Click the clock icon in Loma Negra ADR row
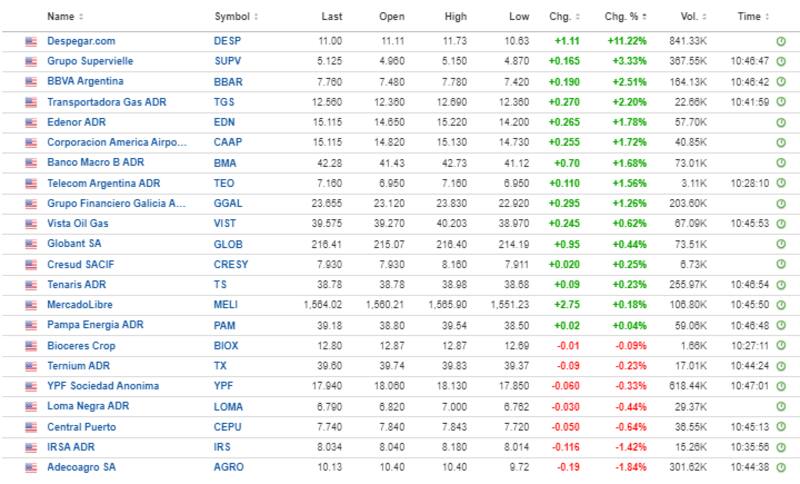Image resolution: width=800 pixels, height=484 pixels. pyautogui.click(x=781, y=406)
